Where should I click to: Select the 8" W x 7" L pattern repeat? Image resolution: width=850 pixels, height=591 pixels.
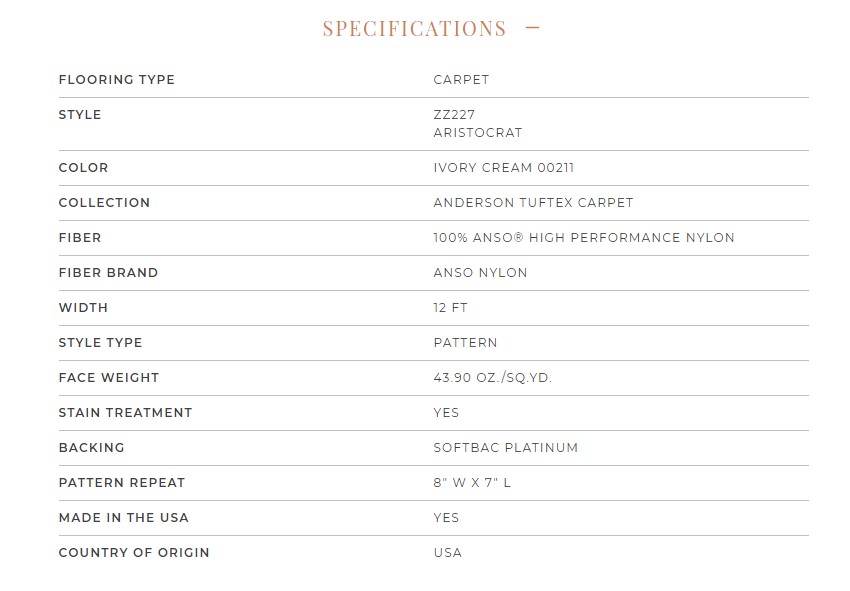(x=472, y=483)
